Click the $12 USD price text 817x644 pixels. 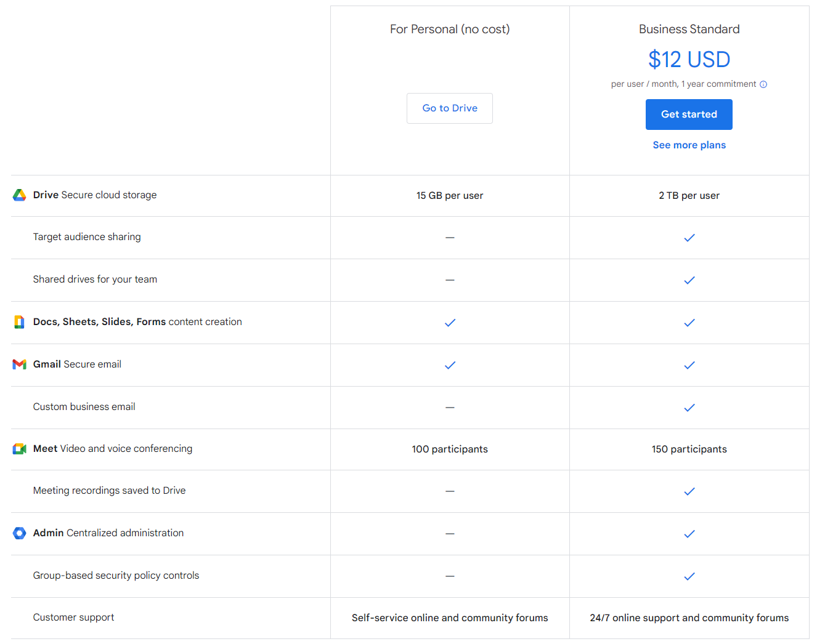tap(689, 59)
